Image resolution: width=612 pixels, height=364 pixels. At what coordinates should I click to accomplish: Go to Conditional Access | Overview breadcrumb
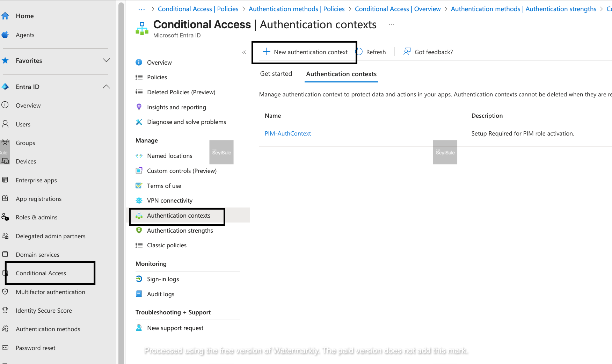click(x=398, y=9)
